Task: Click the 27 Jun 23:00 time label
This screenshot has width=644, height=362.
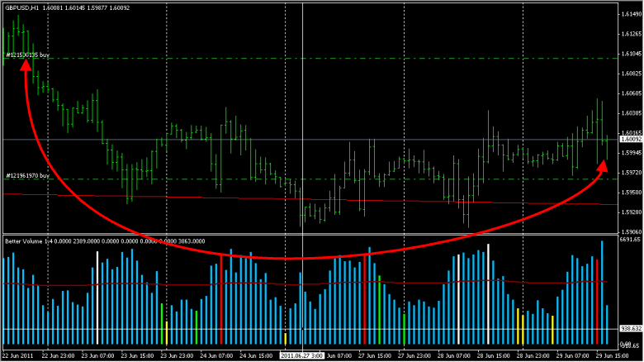Action: coord(414,355)
